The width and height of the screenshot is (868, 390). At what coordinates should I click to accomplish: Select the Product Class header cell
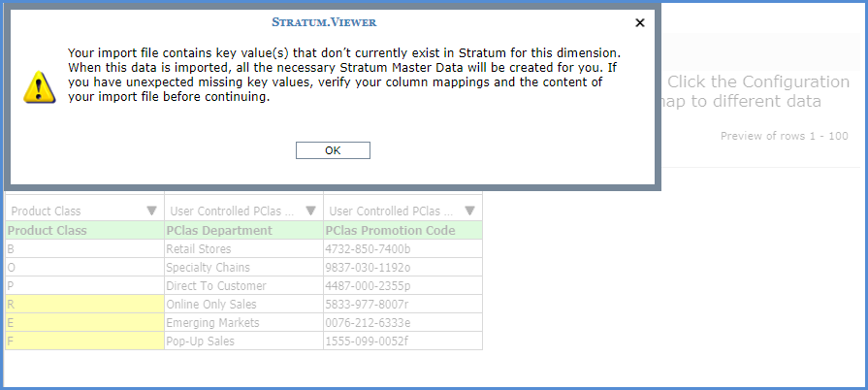[84, 231]
